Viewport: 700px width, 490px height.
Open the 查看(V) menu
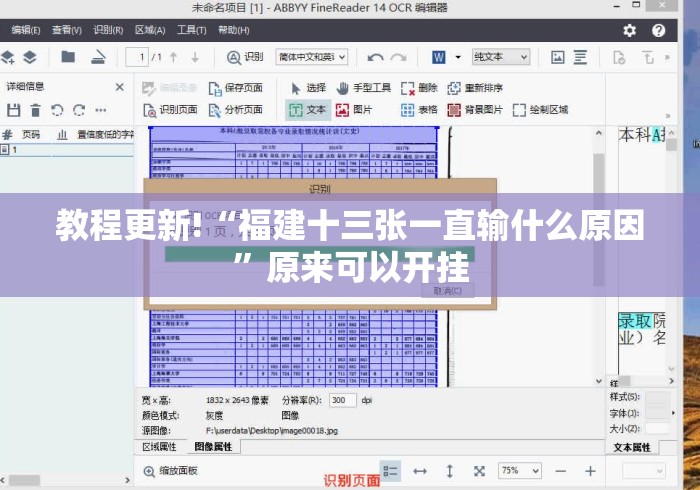[x=67, y=30]
